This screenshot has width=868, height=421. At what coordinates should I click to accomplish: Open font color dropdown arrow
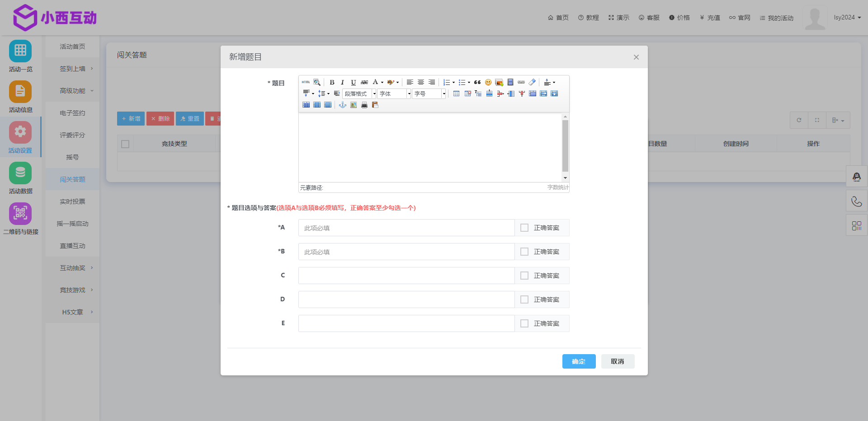[x=382, y=82]
